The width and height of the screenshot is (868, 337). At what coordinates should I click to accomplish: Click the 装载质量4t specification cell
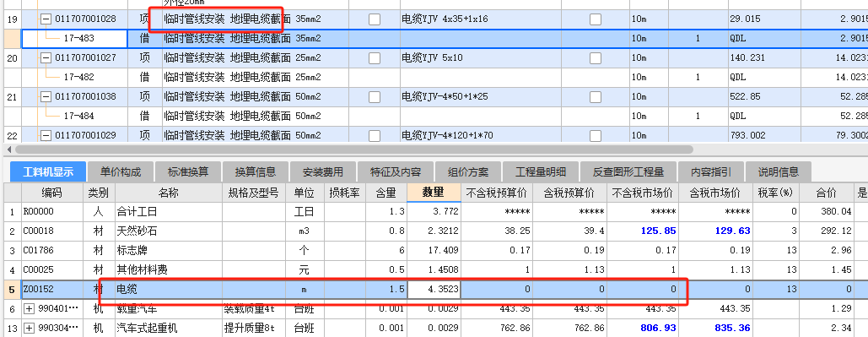coord(253,309)
